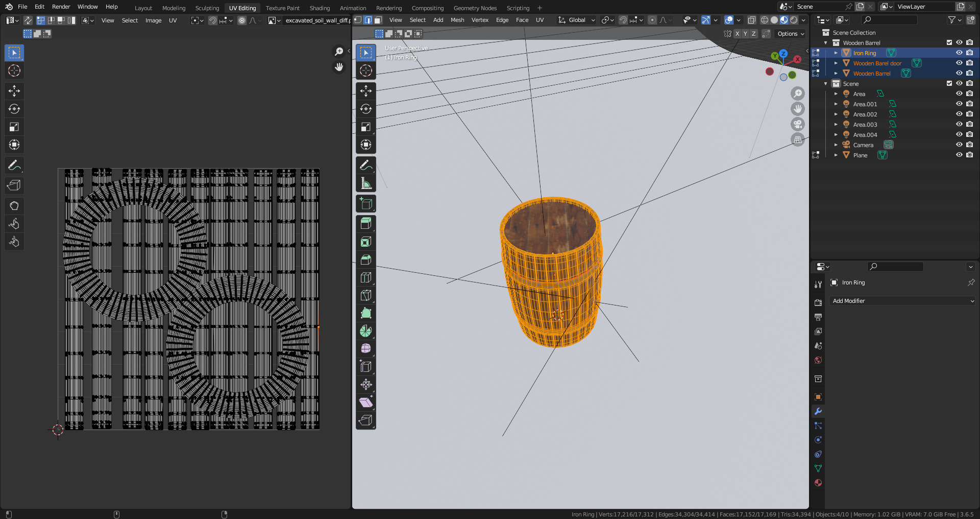
Task: Collapse the Scene collection in outliner
Action: [826, 83]
